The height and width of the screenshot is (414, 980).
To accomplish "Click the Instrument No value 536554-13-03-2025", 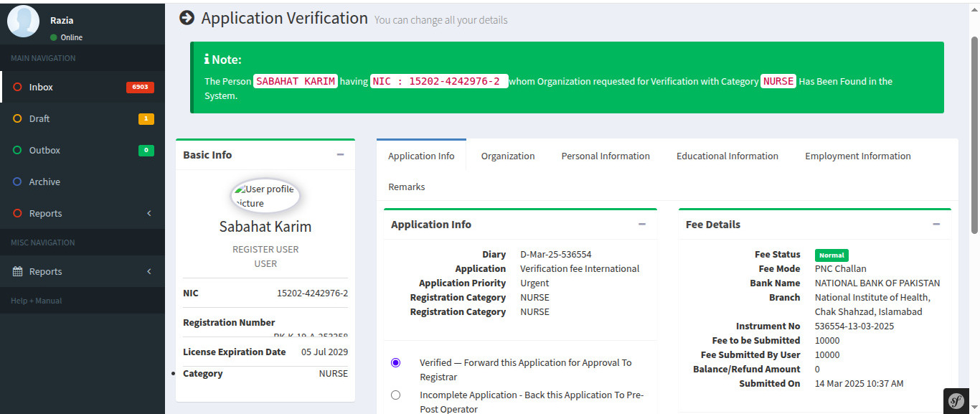I will tap(854, 326).
